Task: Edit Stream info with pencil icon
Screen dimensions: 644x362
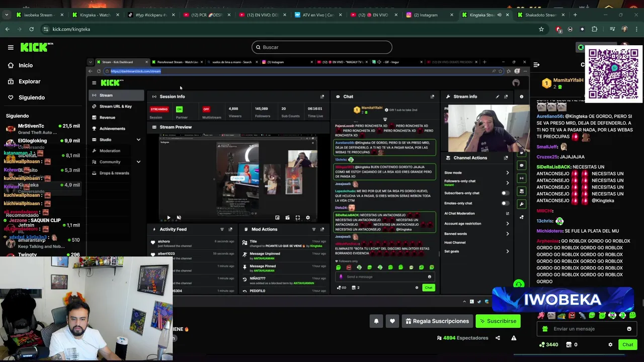Action: pyautogui.click(x=498, y=96)
